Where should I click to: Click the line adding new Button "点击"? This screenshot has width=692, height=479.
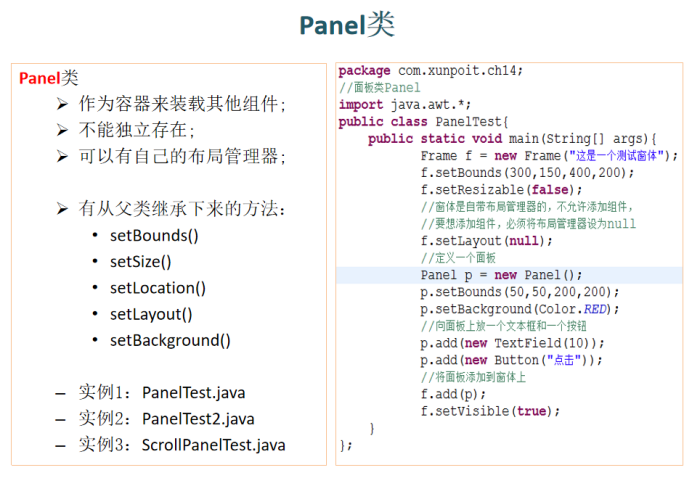[511, 360]
